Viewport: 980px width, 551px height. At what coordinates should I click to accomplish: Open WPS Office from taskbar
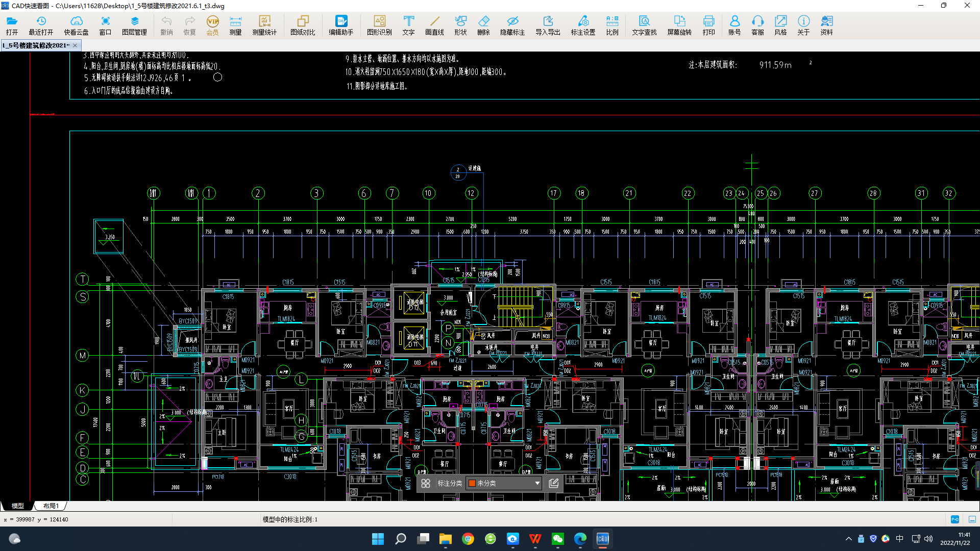coord(535,539)
